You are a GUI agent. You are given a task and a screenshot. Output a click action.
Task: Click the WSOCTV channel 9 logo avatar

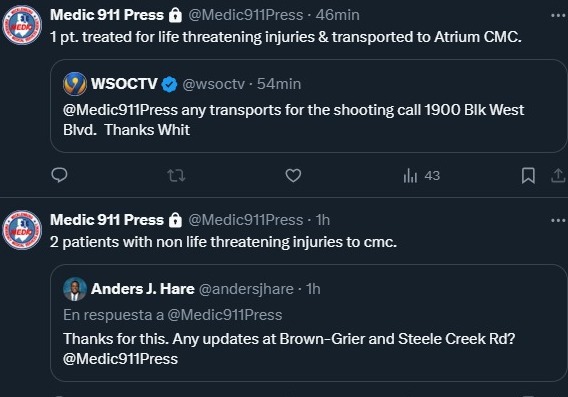point(75,84)
